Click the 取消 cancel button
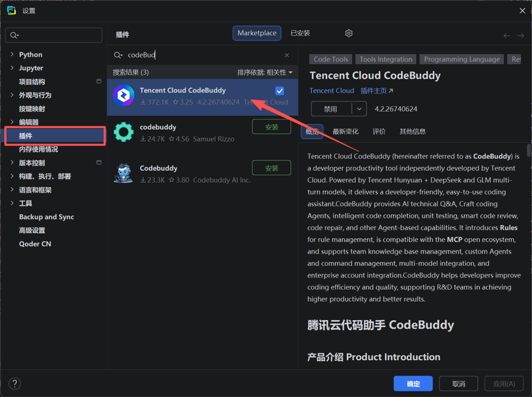 point(458,383)
